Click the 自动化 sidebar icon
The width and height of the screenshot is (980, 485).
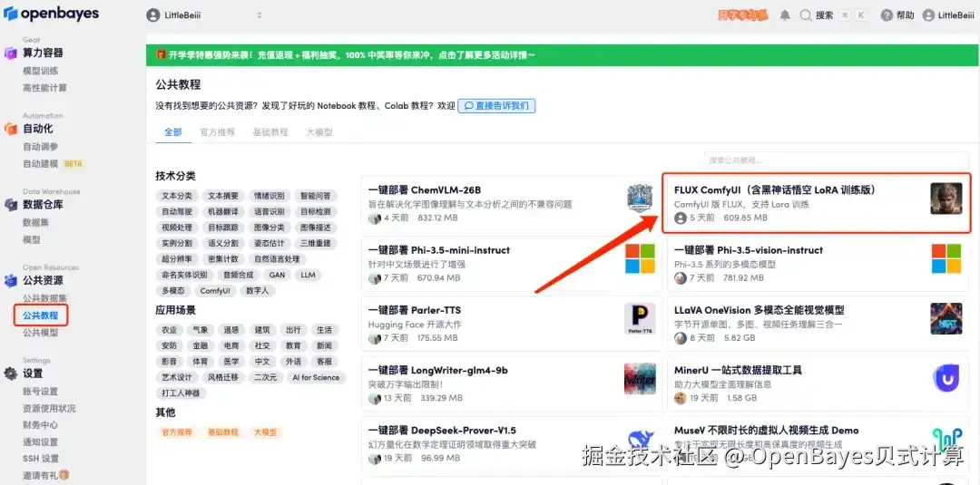click(x=11, y=129)
